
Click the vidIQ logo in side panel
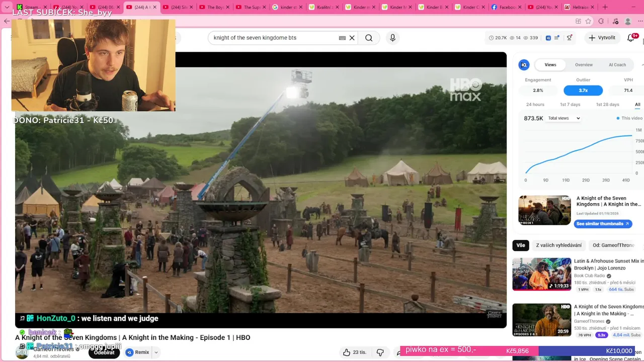pyautogui.click(x=524, y=65)
